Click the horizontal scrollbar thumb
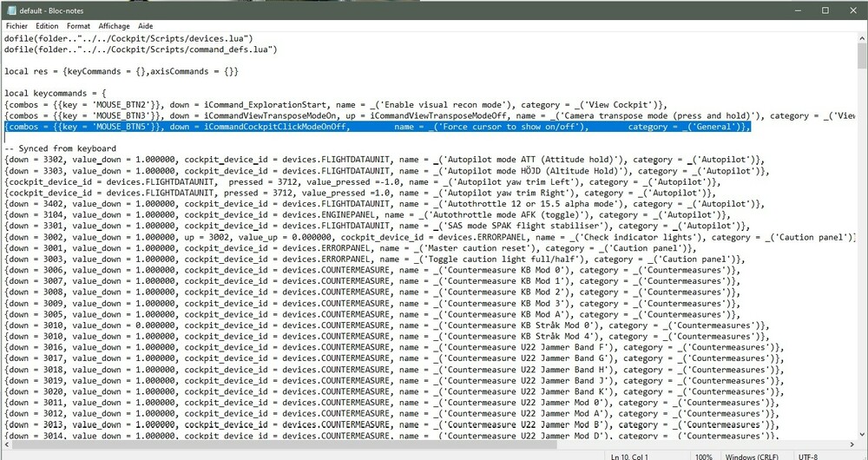 tap(284, 444)
